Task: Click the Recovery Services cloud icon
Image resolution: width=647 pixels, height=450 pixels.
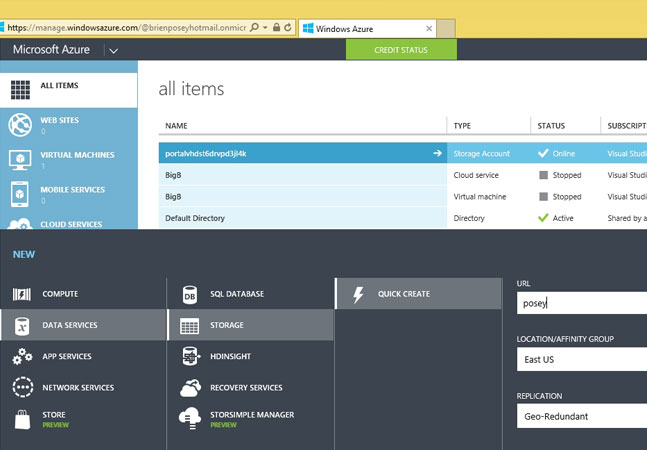Action: click(191, 388)
